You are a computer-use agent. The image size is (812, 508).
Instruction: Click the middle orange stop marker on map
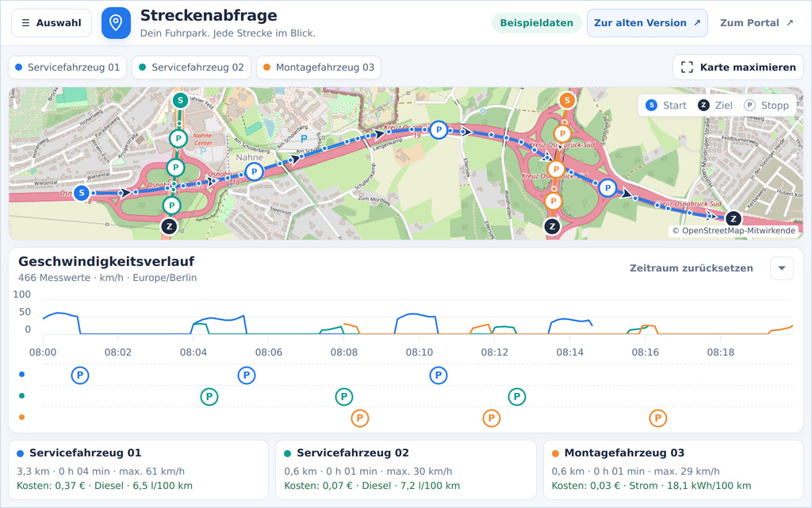tap(556, 169)
